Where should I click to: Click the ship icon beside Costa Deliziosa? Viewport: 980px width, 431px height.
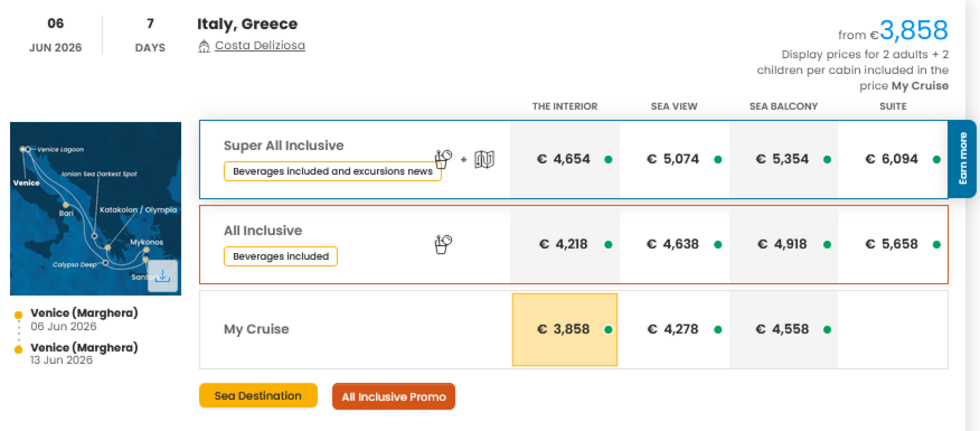pos(204,46)
